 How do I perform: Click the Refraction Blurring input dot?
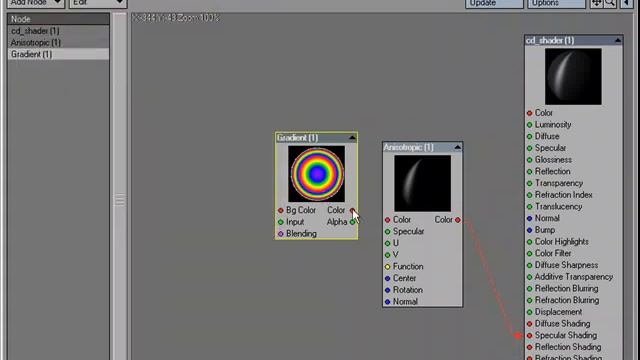click(x=529, y=300)
